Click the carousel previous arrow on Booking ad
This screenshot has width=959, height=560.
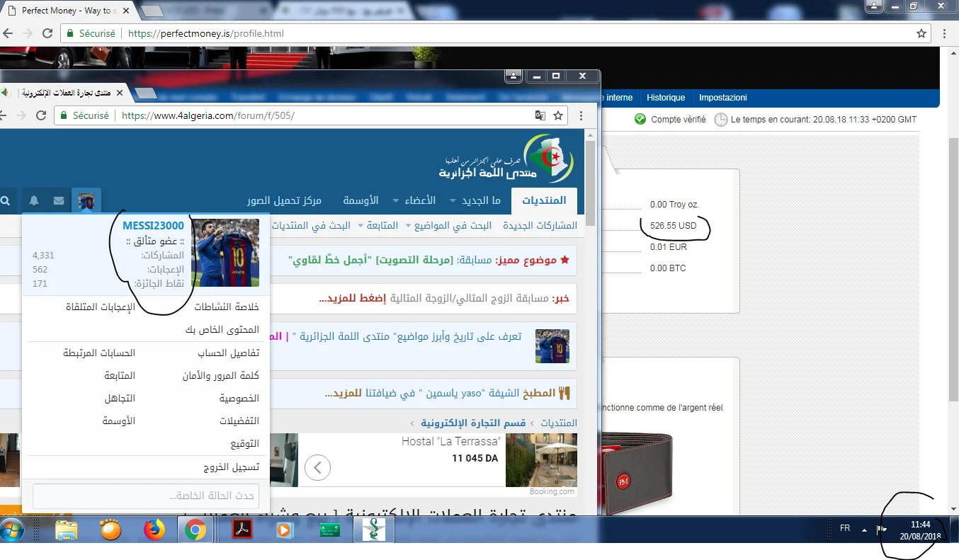tap(317, 467)
